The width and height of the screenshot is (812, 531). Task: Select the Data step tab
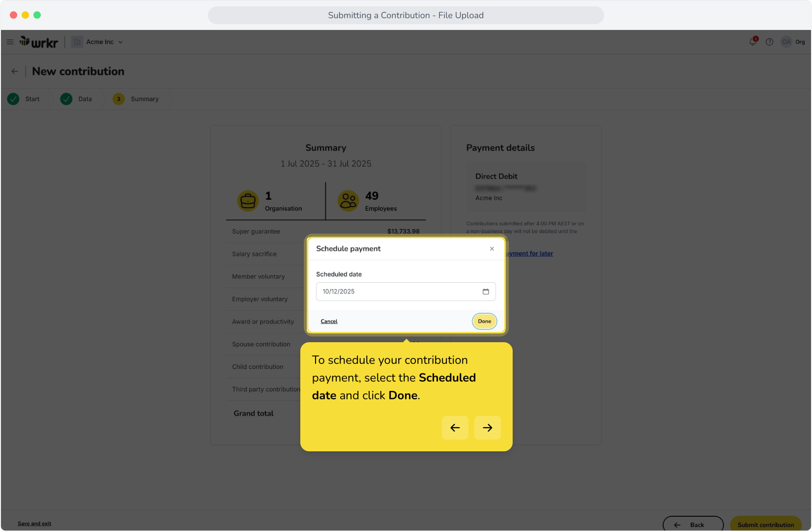tap(78, 99)
